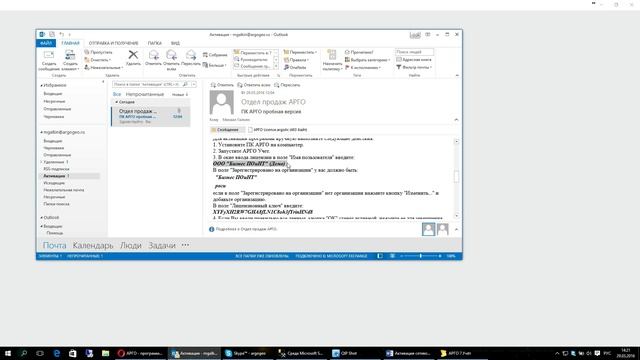Click the undo arrow in quick access toolbar
The image size is (640, 360).
(x=62, y=35)
